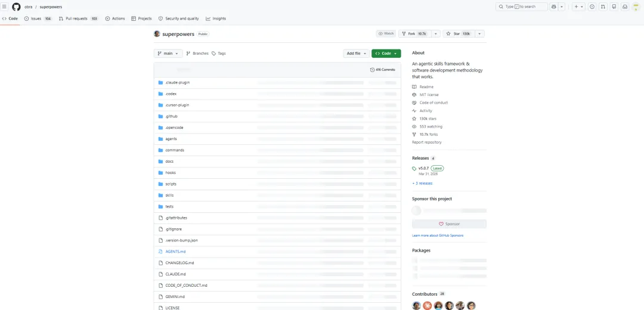Open the hamburger navigation menu

tap(5, 7)
